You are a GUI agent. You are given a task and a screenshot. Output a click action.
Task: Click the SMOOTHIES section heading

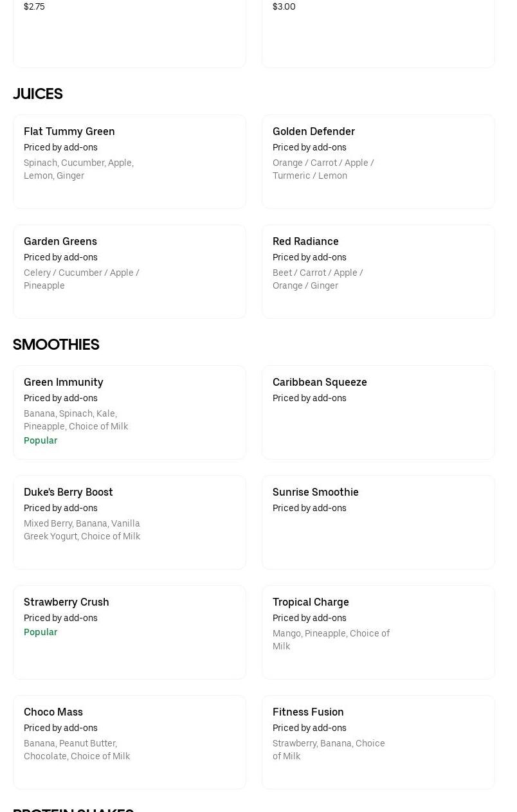[x=56, y=345]
